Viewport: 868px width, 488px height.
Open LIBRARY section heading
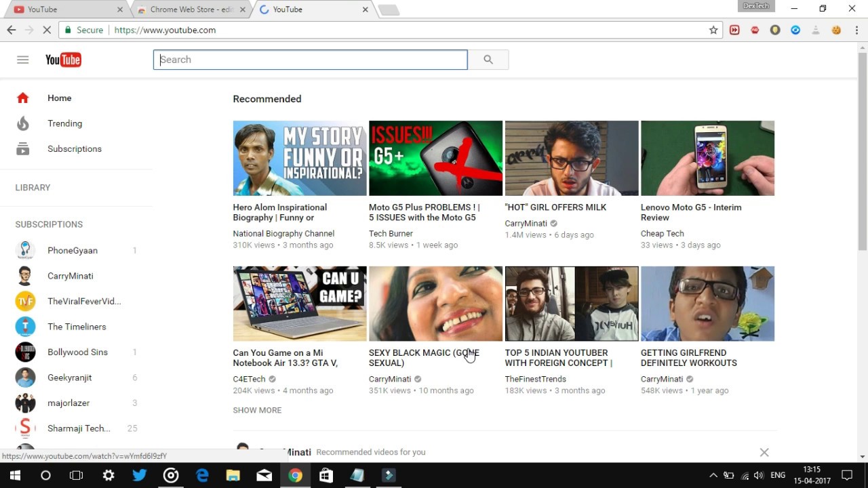click(33, 188)
